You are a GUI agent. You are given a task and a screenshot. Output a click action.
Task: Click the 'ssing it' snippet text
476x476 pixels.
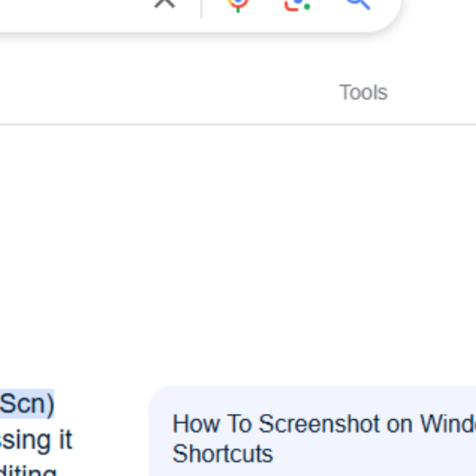36,440
